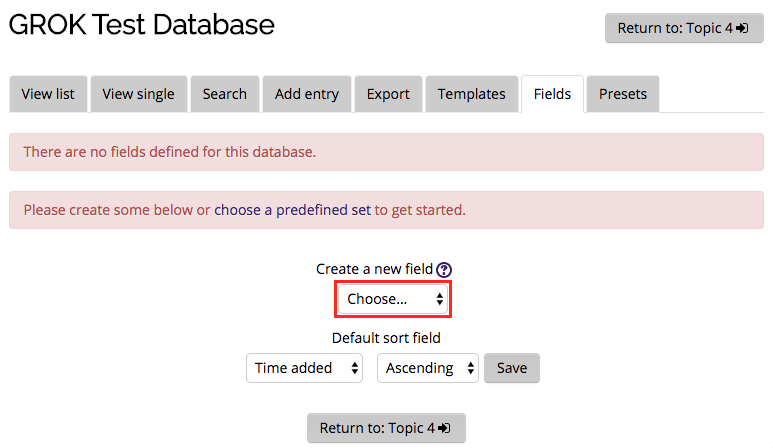
Task: Go to the Add entry tab
Action: pos(307,94)
